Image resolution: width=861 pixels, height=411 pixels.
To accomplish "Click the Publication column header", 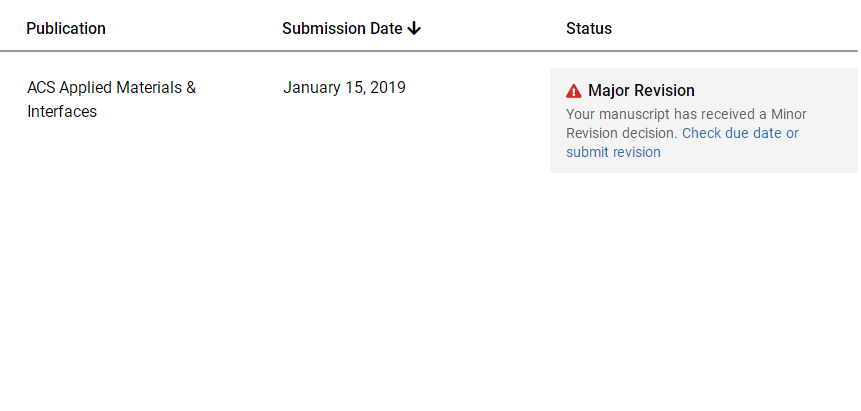I will coord(66,28).
